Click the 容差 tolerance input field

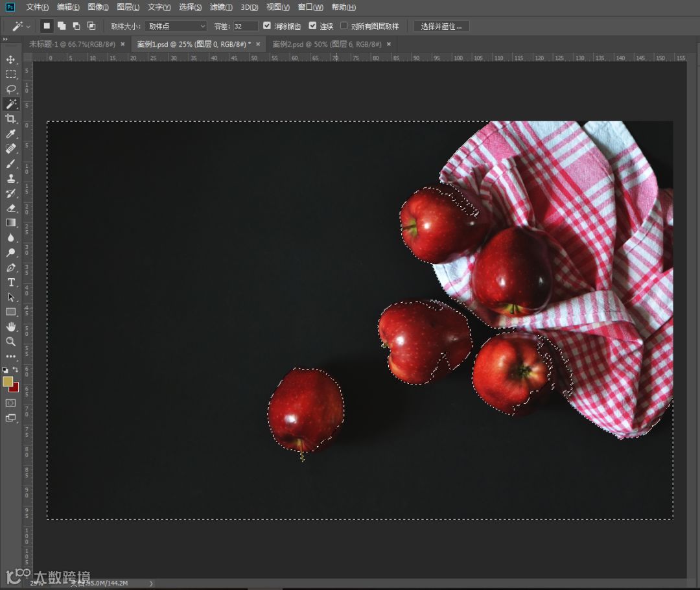[x=245, y=26]
